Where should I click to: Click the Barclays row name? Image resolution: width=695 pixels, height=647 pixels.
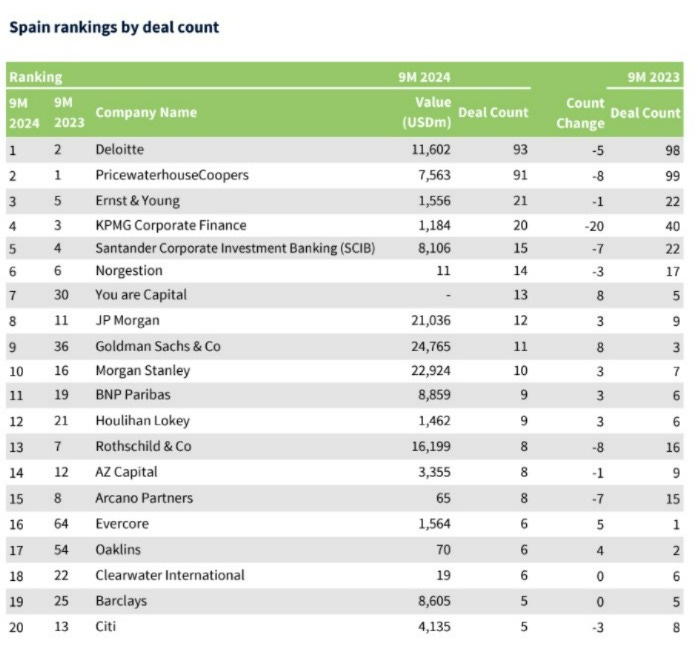coord(121,601)
